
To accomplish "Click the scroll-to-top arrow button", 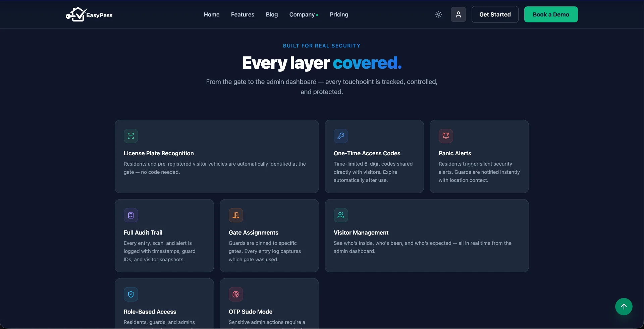I will coord(624,307).
